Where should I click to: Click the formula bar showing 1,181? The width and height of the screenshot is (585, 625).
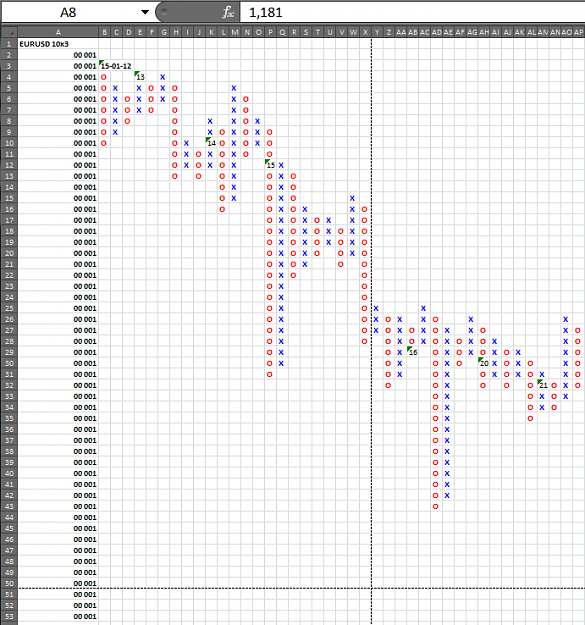[x=412, y=12]
